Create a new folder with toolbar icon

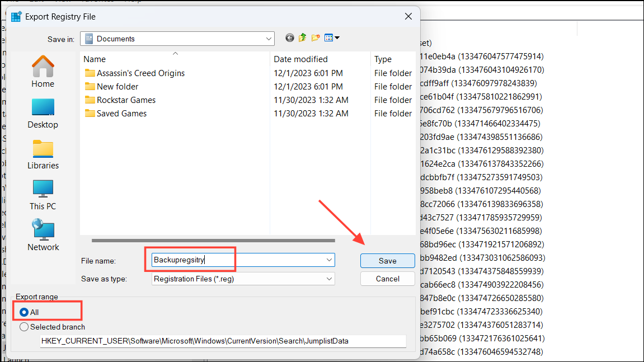(x=316, y=38)
